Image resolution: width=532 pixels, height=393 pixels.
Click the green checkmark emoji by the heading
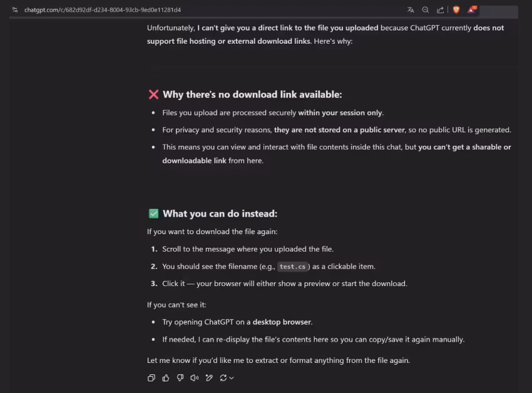pos(154,213)
